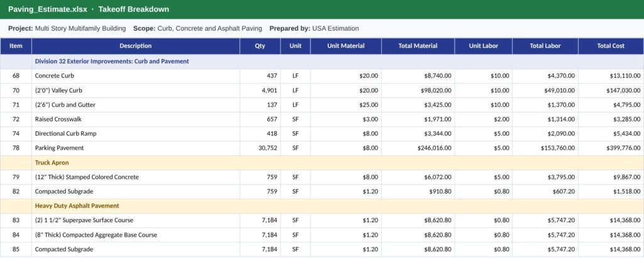Viewport: 644px width, 258px height.
Task: Click the Directional Curb Ramp cell
Action: (136, 133)
